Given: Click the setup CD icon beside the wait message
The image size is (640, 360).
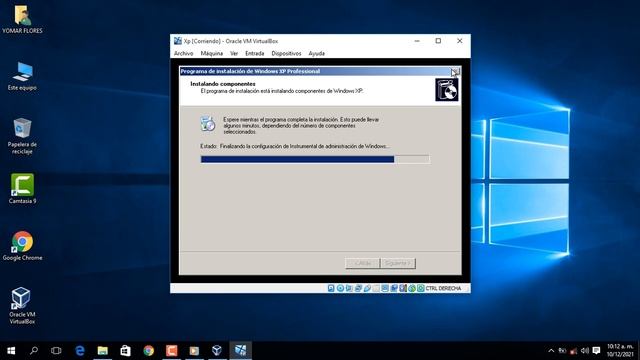Looking at the screenshot, I should (x=207, y=124).
